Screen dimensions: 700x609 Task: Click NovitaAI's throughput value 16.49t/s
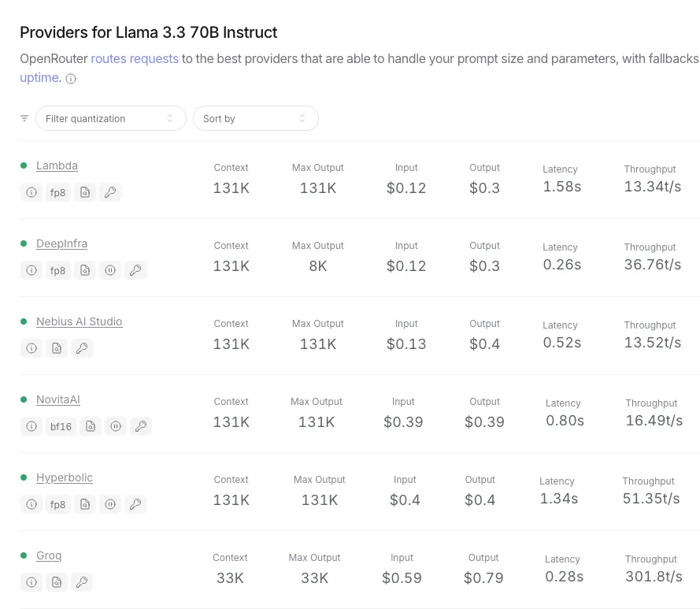click(654, 421)
